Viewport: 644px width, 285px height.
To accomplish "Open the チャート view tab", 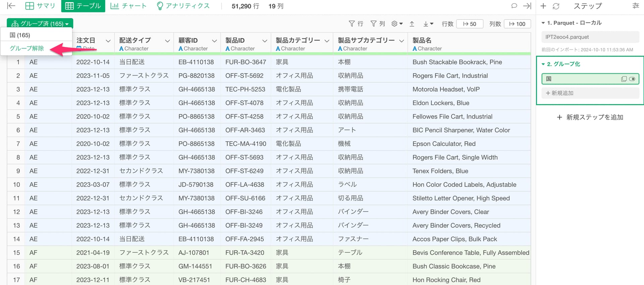I will (128, 6).
